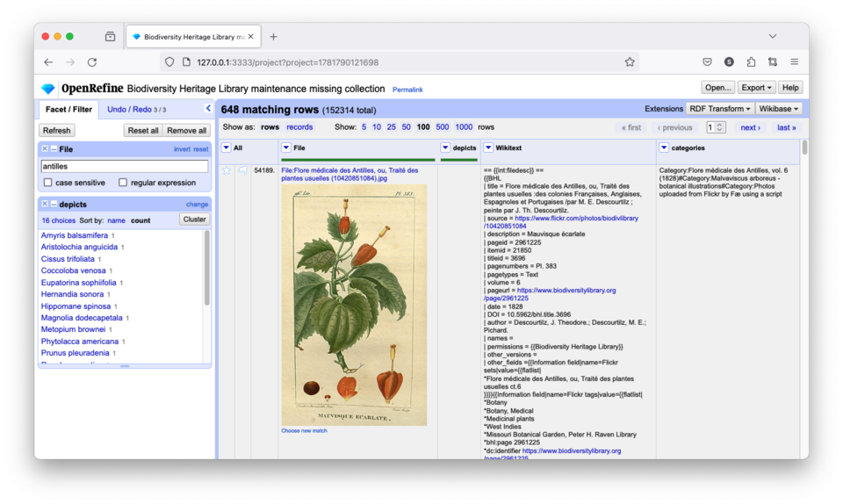Screen dimensions: 843x504
Task: Close the Biodiversity Heritage Library tab
Action: (x=250, y=37)
